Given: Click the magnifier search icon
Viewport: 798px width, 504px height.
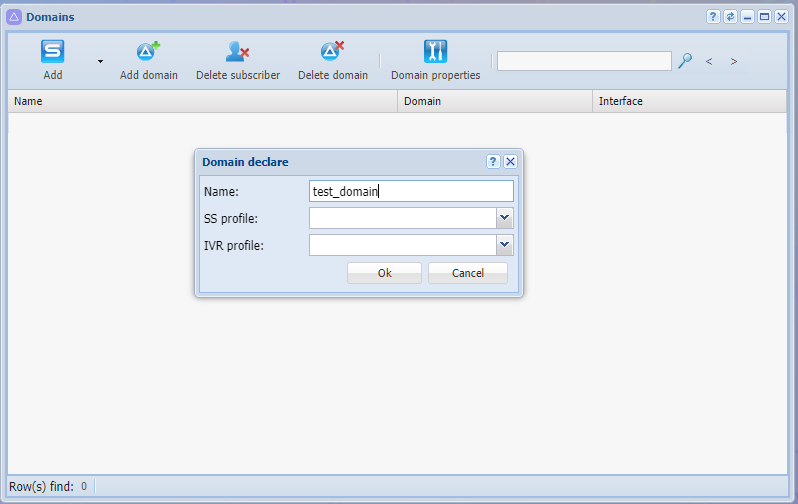Looking at the screenshot, I should [685, 61].
